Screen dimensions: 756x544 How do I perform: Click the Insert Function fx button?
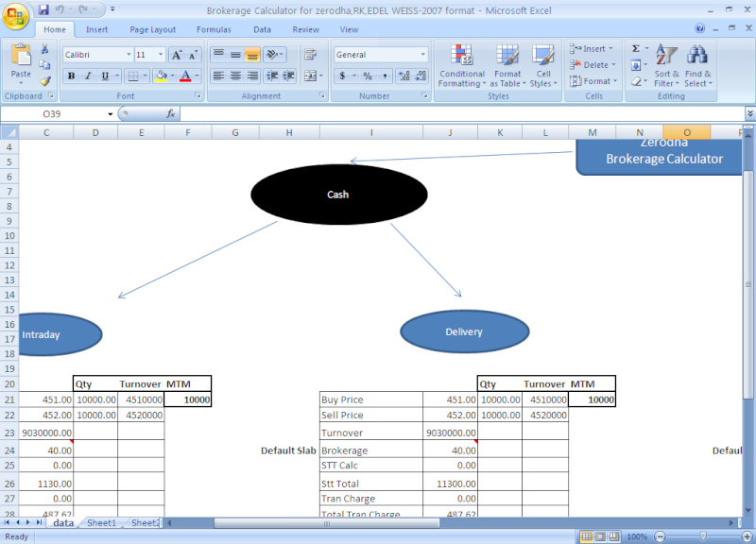[x=170, y=113]
